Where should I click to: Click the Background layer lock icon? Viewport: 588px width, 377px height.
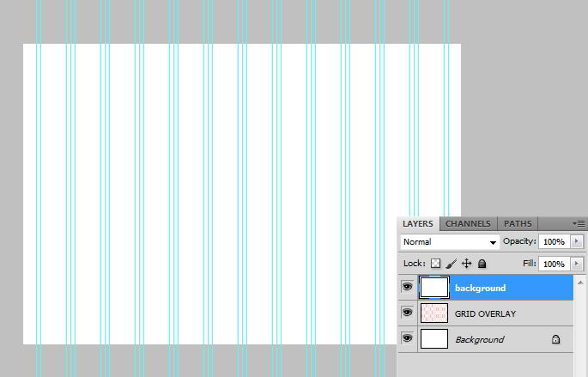555,339
